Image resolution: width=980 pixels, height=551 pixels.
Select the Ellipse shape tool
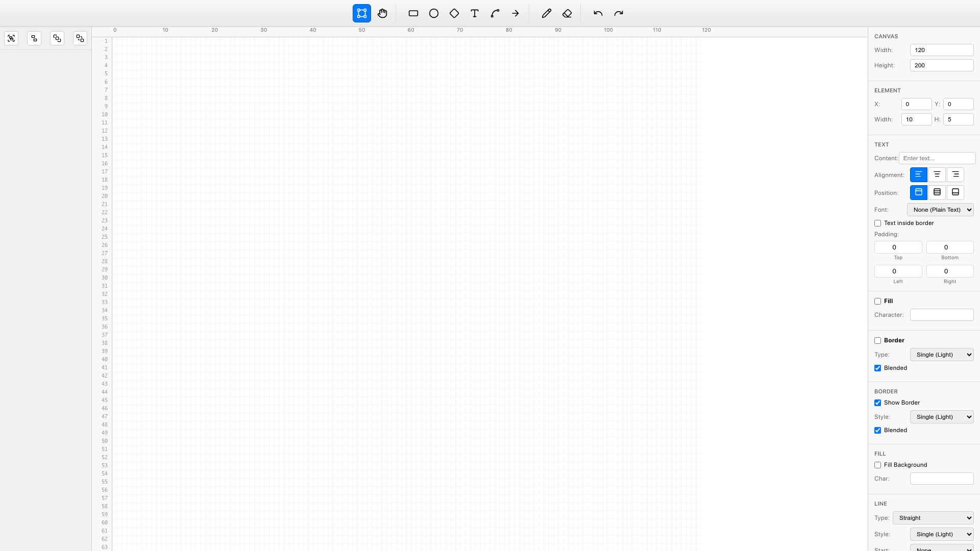point(434,13)
